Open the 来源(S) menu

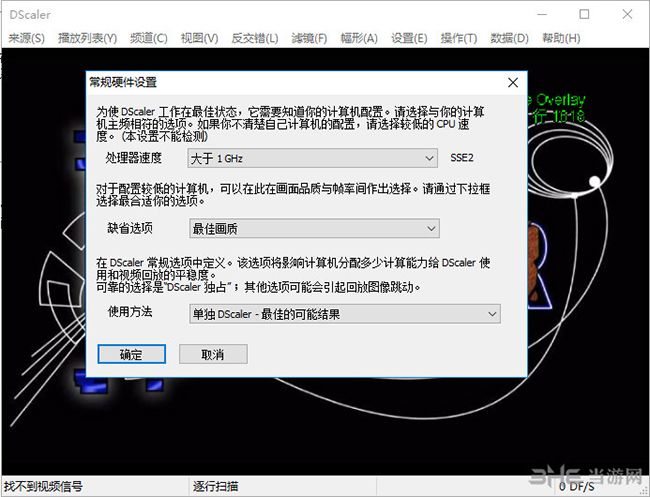(x=27, y=38)
